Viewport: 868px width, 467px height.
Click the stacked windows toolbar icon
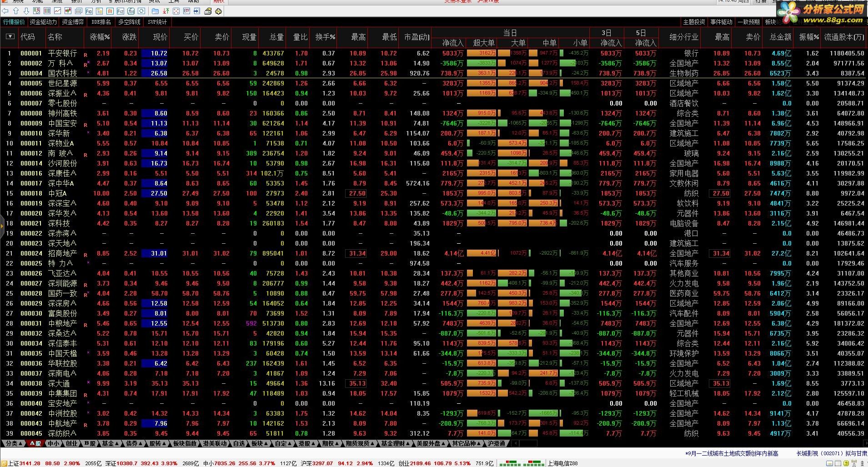point(78,11)
